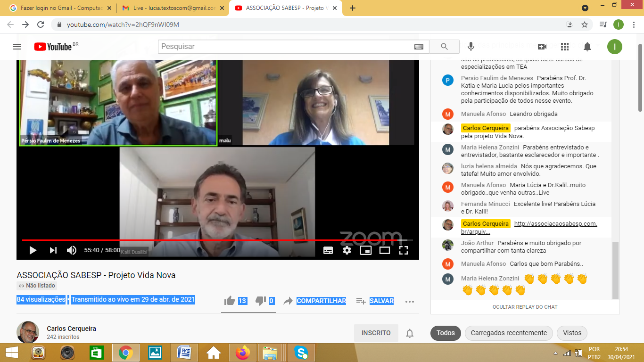Play the video

point(33,250)
